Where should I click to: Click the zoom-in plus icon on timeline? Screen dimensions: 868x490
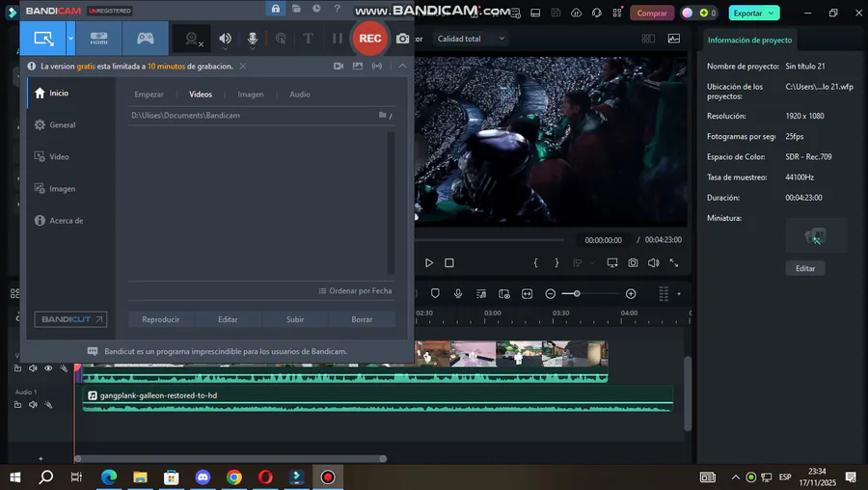click(x=631, y=293)
